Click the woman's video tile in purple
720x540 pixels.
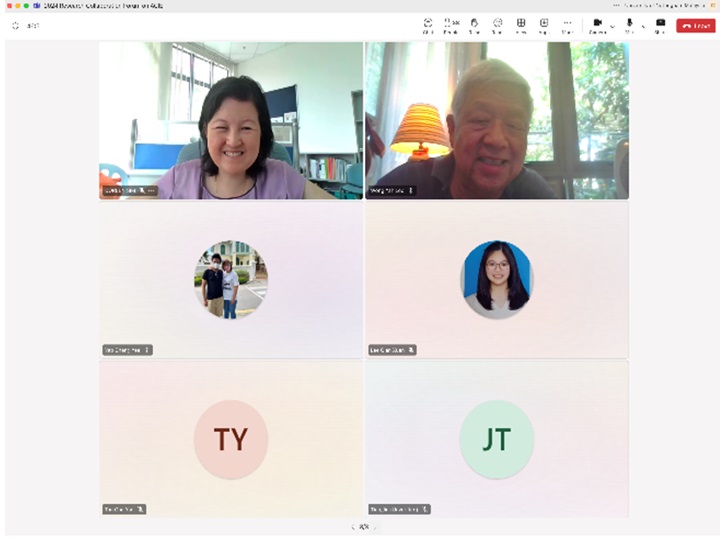(x=231, y=120)
